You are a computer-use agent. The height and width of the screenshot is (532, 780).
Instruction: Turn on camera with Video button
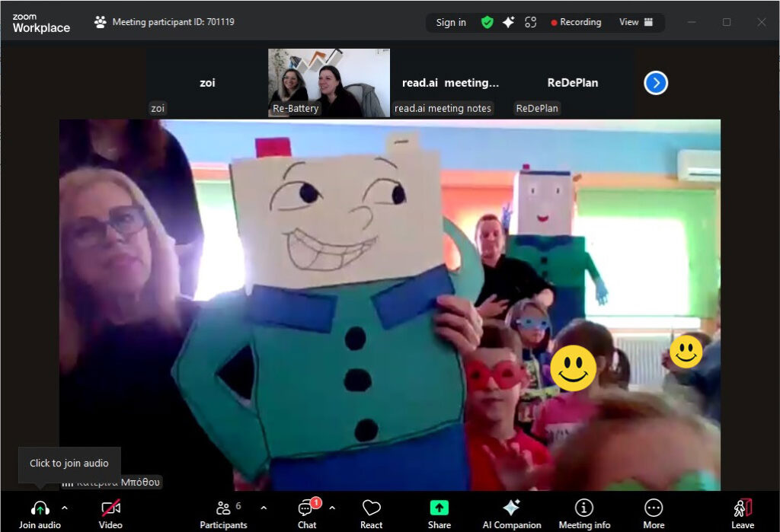tap(110, 513)
